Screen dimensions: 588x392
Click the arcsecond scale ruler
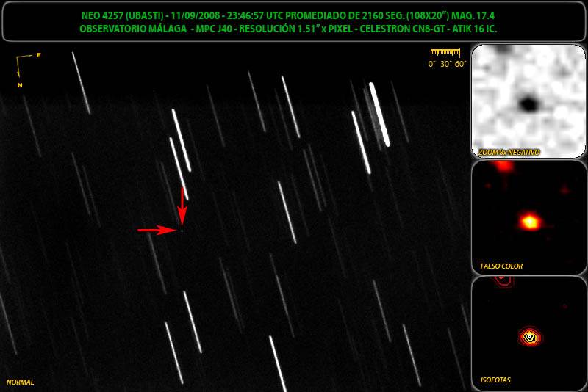coord(445,52)
